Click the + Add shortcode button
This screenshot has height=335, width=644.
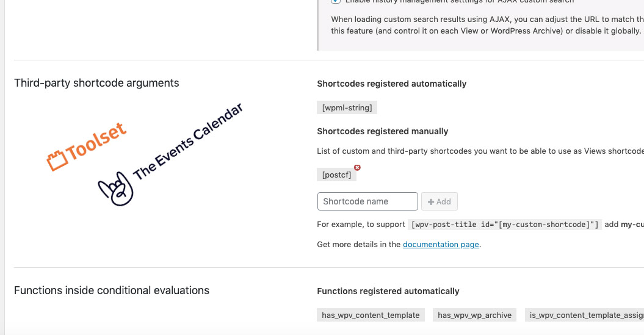tap(440, 201)
